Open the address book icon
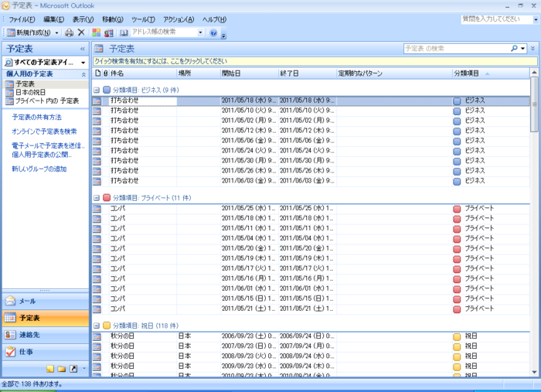 point(124,32)
